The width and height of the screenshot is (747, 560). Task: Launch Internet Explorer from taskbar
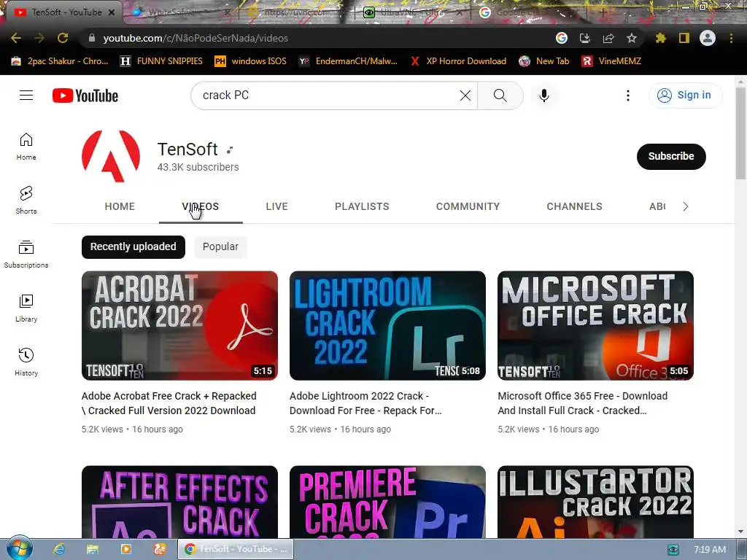[59, 549]
